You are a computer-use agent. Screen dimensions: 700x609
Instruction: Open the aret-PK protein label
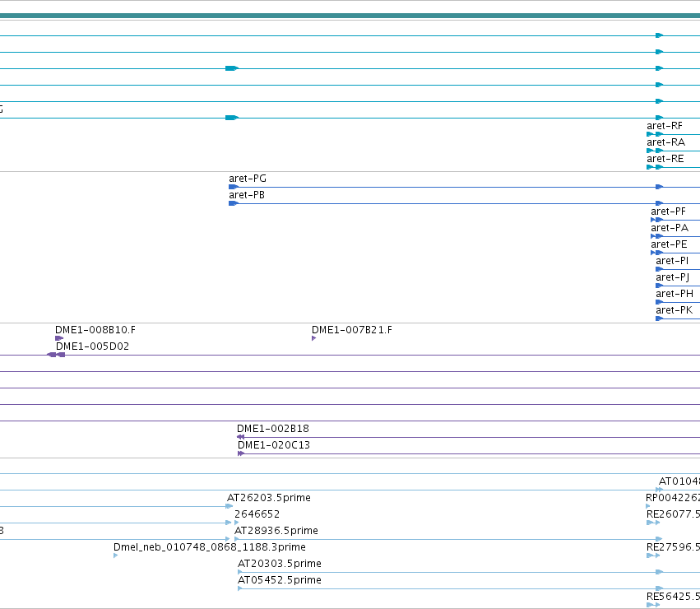(x=674, y=311)
